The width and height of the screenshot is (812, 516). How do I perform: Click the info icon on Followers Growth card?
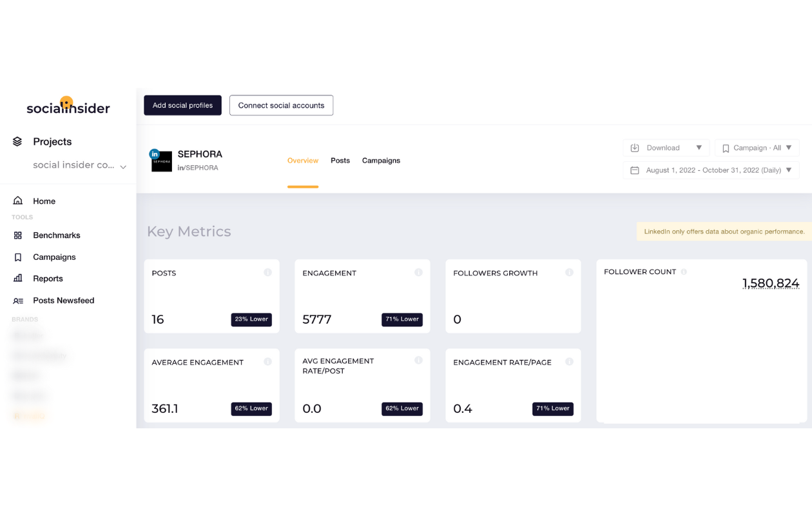569,272
